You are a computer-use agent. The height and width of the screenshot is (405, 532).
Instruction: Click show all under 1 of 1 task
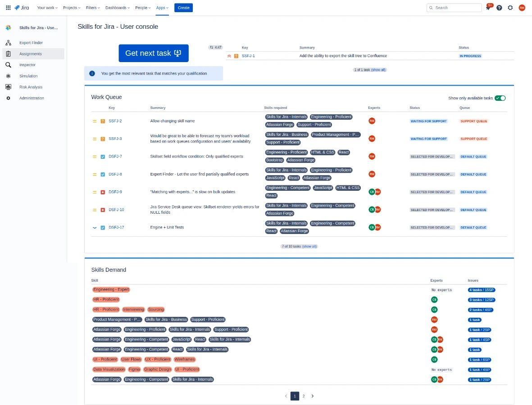pos(378,70)
